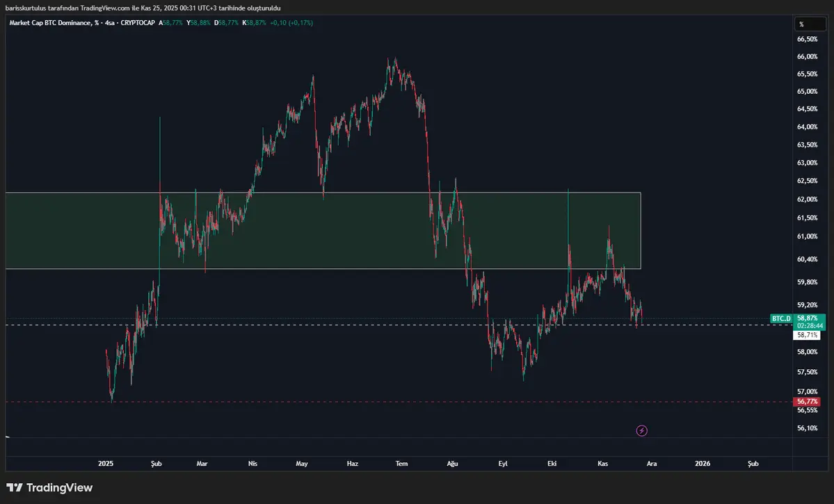Click the Eyl label on time axis
834x504 pixels.
[x=503, y=464]
